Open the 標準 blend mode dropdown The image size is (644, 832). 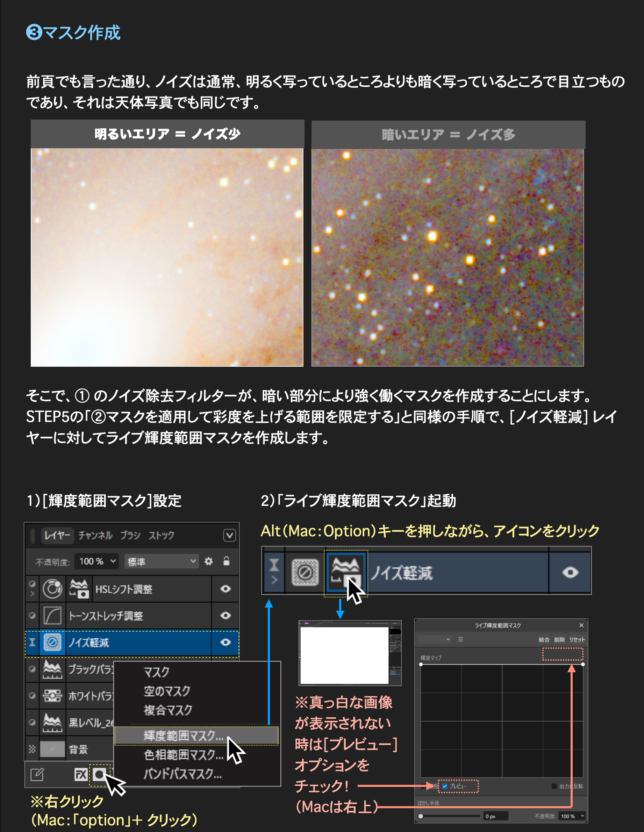click(162, 561)
